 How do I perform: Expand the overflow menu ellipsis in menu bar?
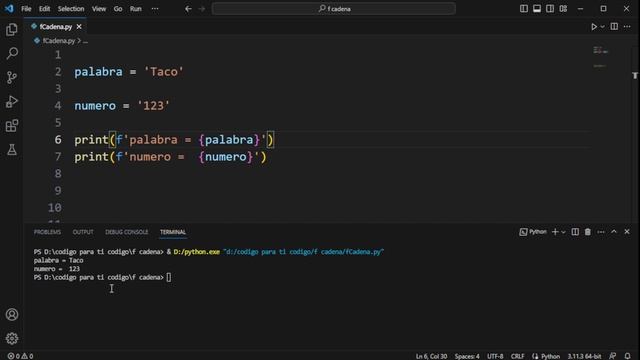tap(155, 9)
